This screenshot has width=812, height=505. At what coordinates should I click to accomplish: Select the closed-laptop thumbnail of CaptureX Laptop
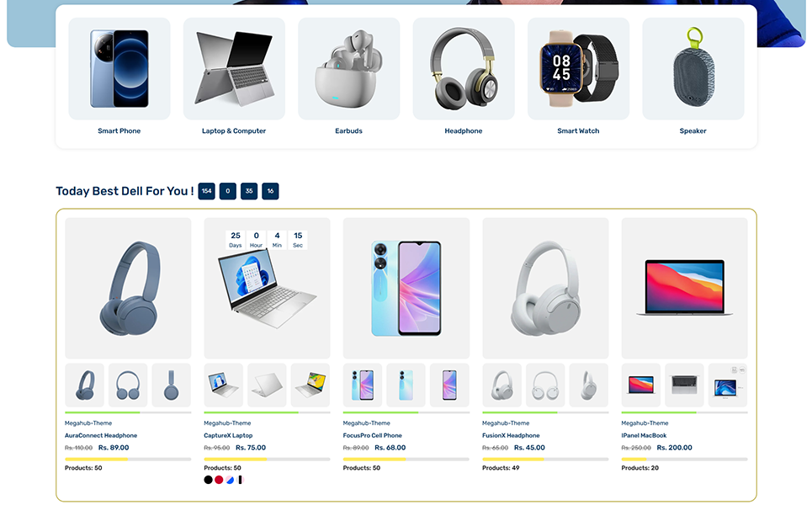pos(267,385)
